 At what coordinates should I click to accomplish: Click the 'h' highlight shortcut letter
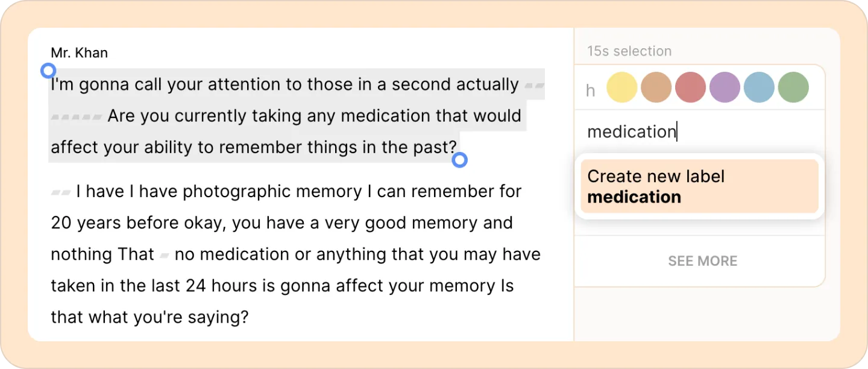click(x=591, y=90)
